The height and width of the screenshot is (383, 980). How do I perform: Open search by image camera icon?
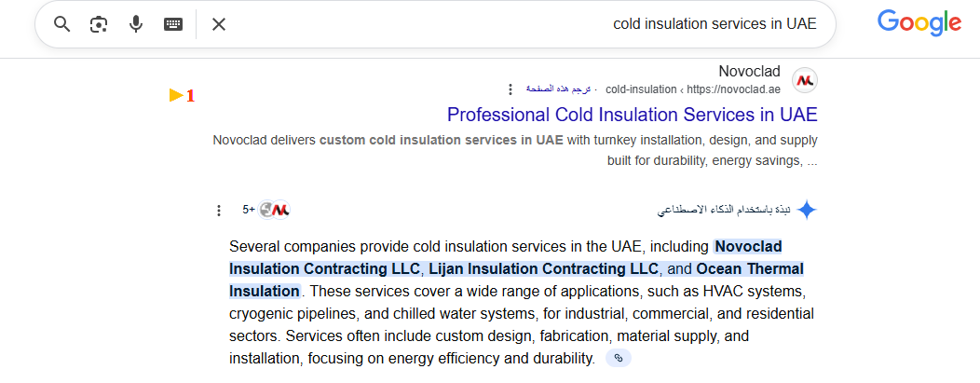pyautogui.click(x=98, y=24)
